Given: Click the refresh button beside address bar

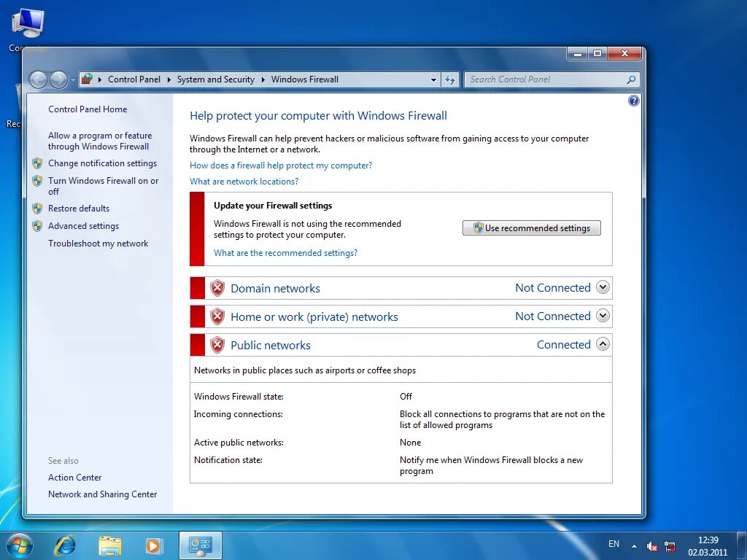Looking at the screenshot, I should click(x=450, y=79).
